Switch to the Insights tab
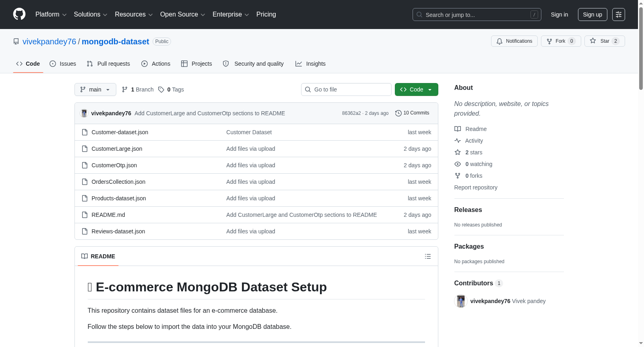Screen dimensions: 644x347 310,64
